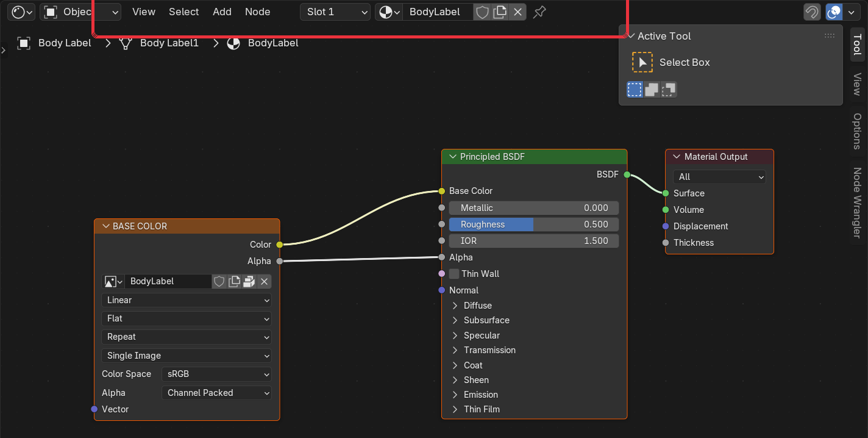Collapse the Material Output node
Viewport: 868px width, 438px height.
click(677, 157)
